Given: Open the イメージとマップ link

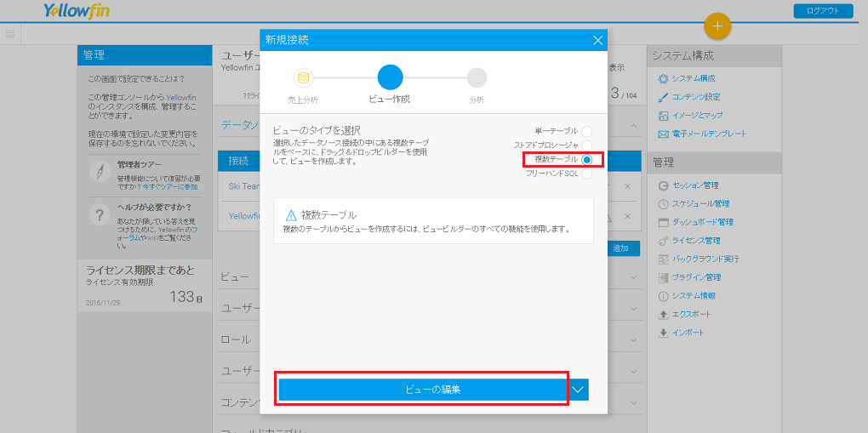Looking at the screenshot, I should tap(698, 115).
